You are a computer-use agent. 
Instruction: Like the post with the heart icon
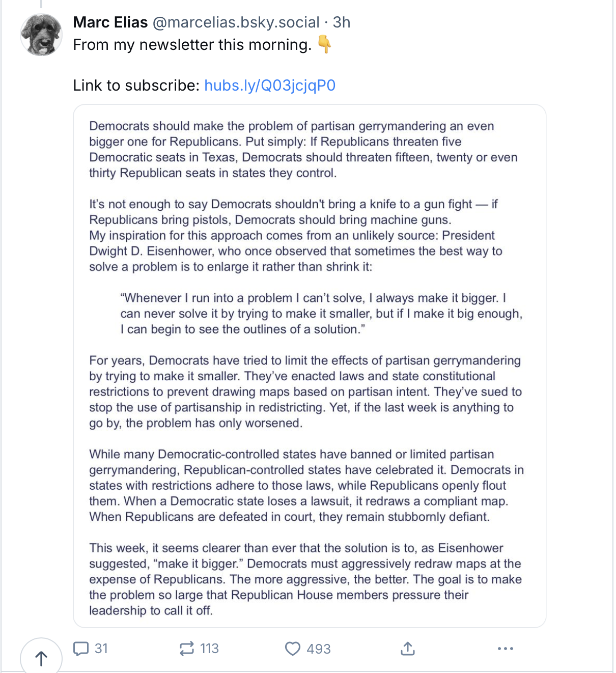pos(293,649)
